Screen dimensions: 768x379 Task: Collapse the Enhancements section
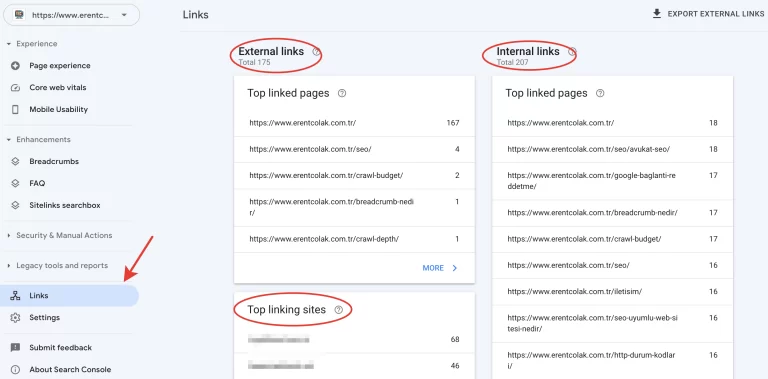point(39,140)
